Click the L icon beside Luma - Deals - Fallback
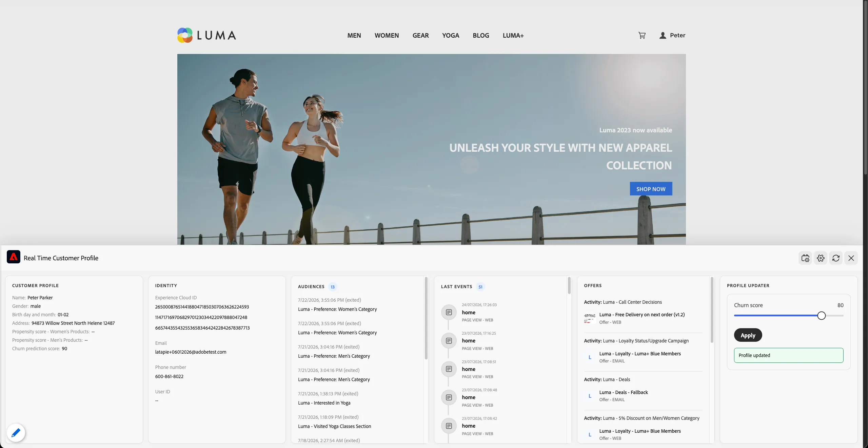 click(x=590, y=396)
